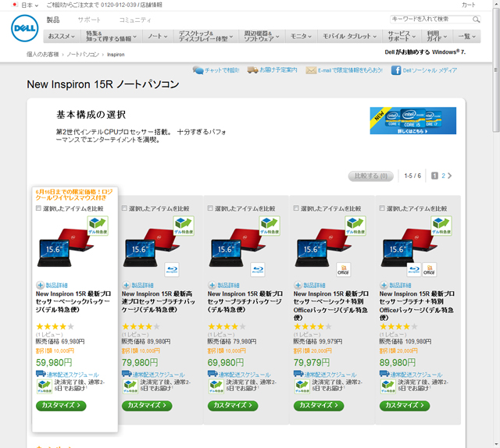
Task: Click the next page arrow in pagination
Action: pos(450,176)
